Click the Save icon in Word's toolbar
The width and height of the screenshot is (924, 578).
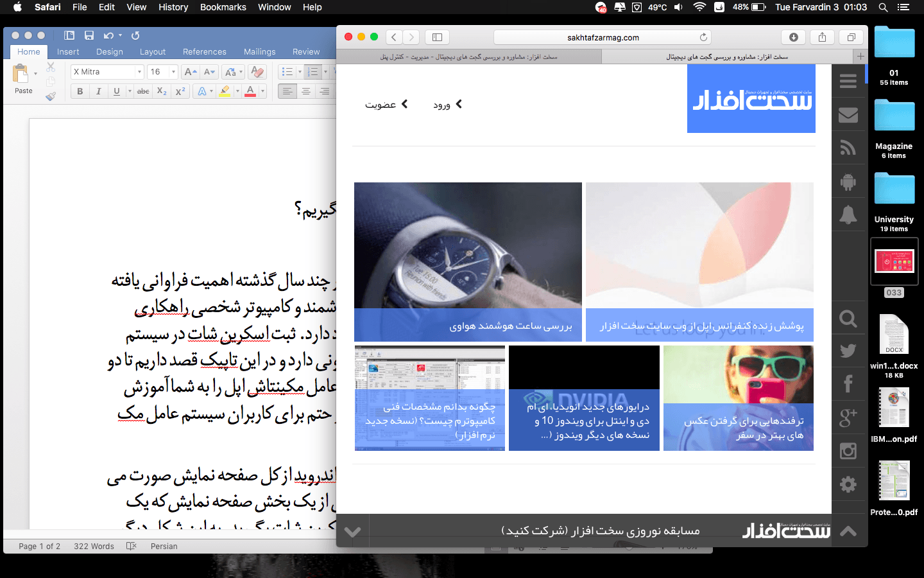pos(89,35)
